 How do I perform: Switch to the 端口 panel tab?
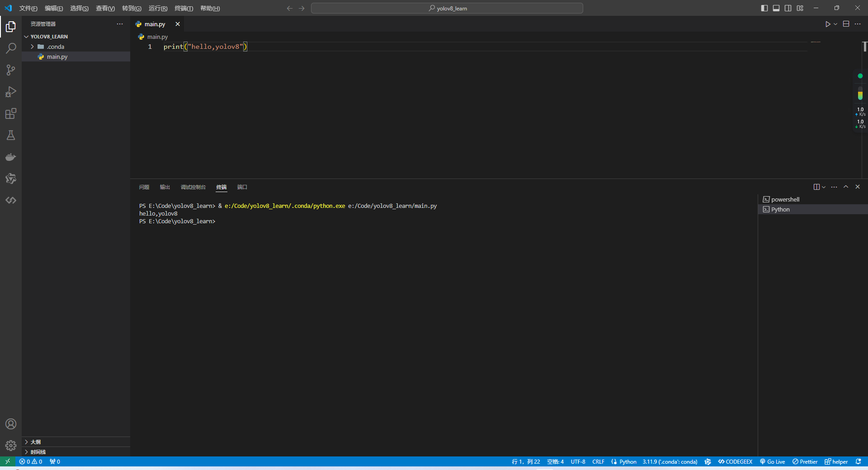click(242, 187)
